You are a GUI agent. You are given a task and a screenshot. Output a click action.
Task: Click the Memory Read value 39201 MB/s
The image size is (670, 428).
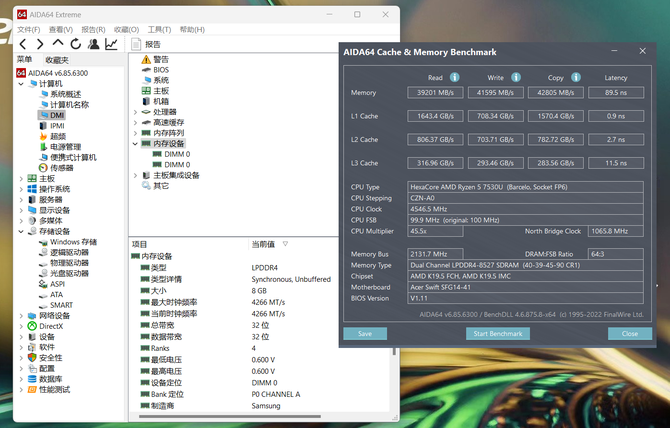point(435,93)
